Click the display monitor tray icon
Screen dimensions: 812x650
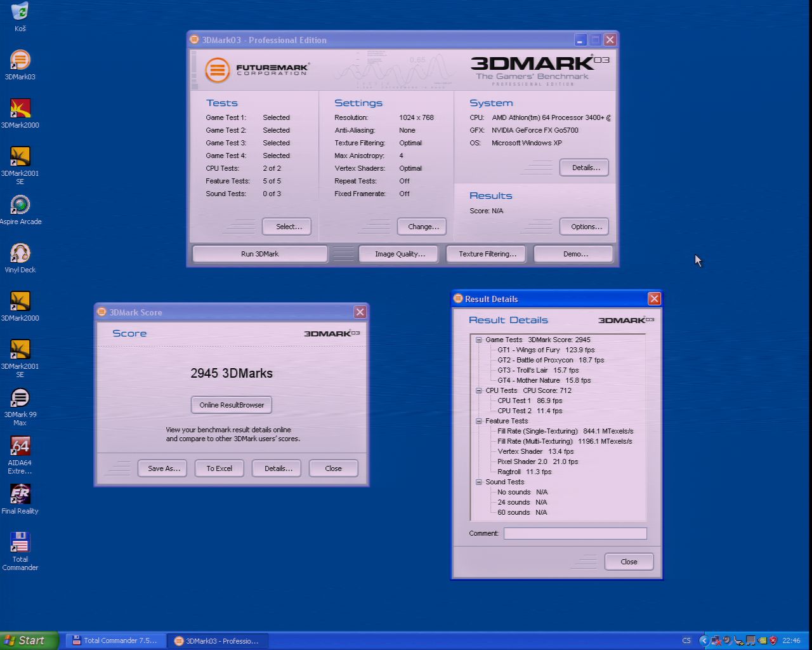[750, 640]
